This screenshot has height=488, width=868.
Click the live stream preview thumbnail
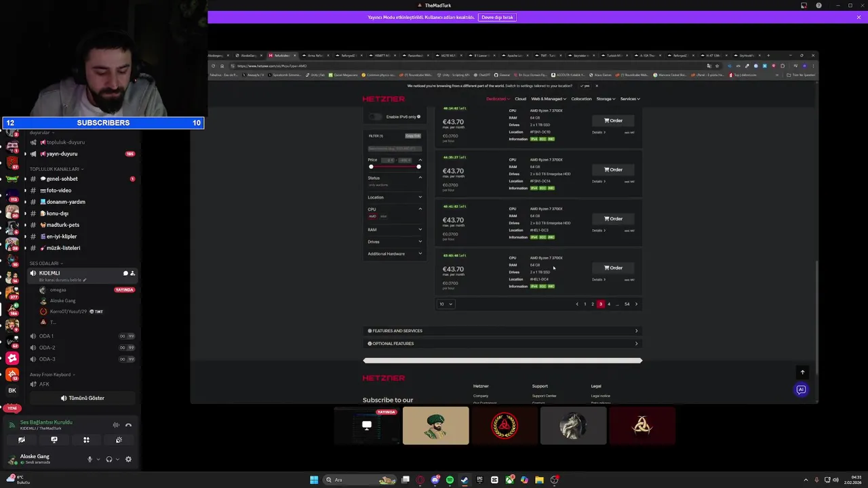click(x=367, y=426)
